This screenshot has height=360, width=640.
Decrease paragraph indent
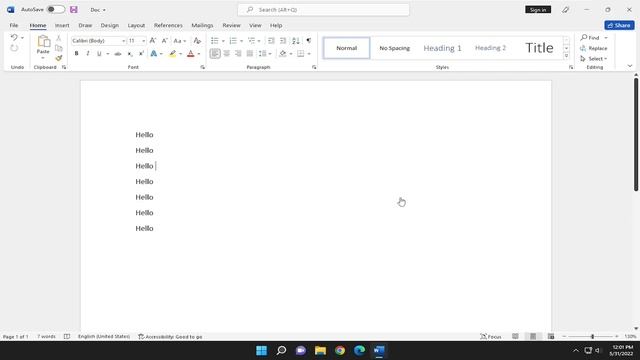271,41
